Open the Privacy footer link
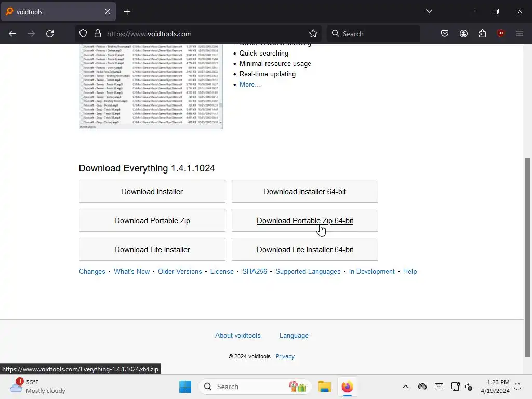This screenshot has width=532, height=399. click(285, 356)
